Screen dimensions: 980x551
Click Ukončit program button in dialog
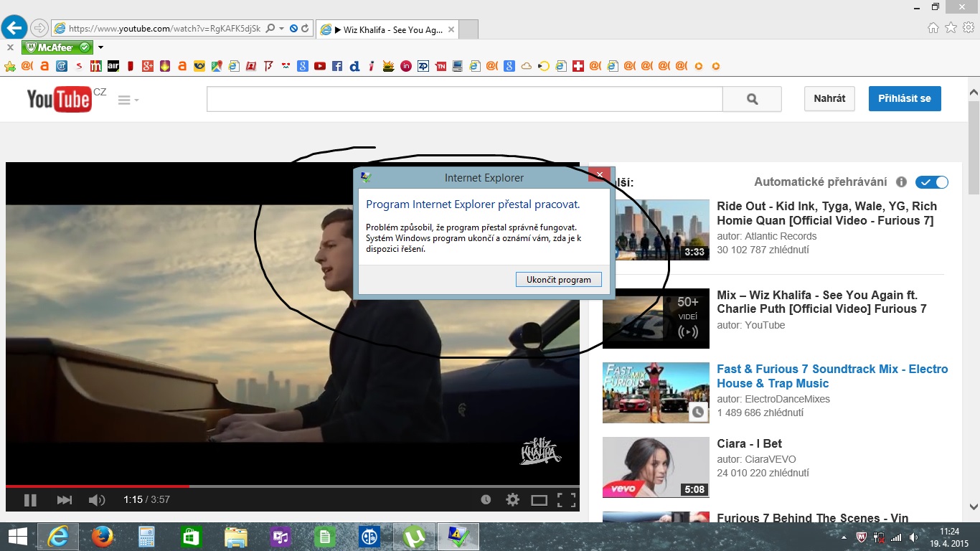pos(558,280)
